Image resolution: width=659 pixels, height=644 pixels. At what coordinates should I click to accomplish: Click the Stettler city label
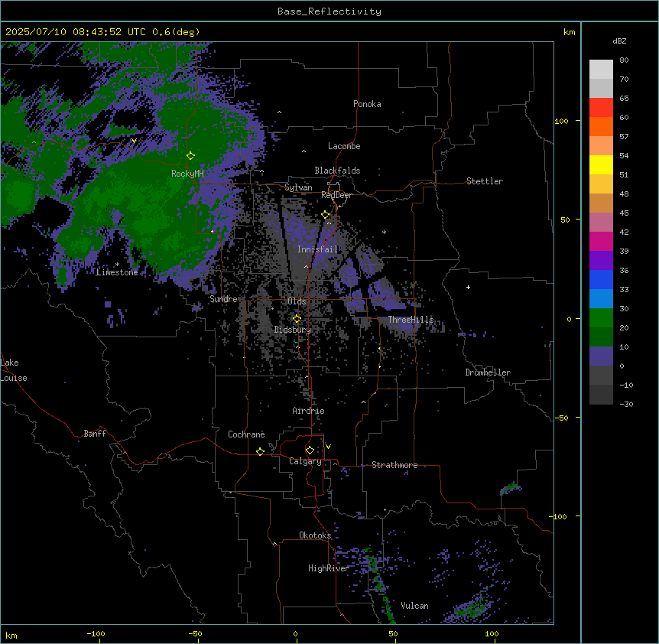tap(485, 181)
